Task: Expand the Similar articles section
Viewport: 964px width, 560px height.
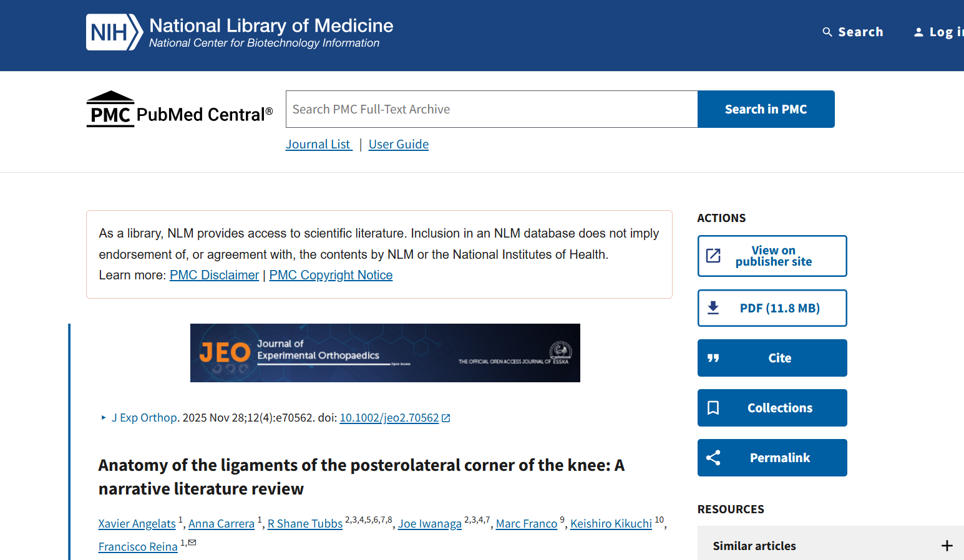Action: tap(947, 546)
